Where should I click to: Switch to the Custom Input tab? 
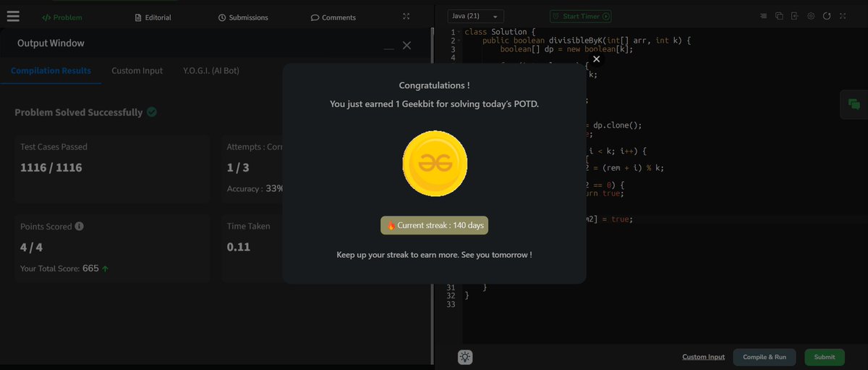click(x=137, y=71)
